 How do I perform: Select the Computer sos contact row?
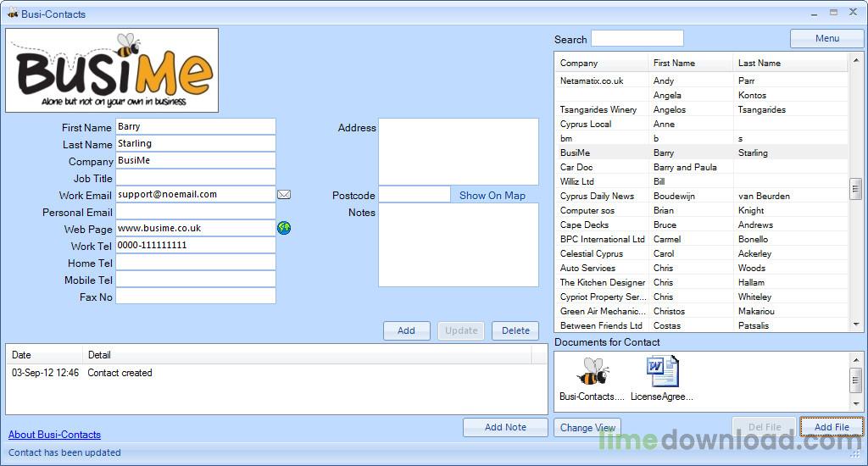[x=701, y=210]
